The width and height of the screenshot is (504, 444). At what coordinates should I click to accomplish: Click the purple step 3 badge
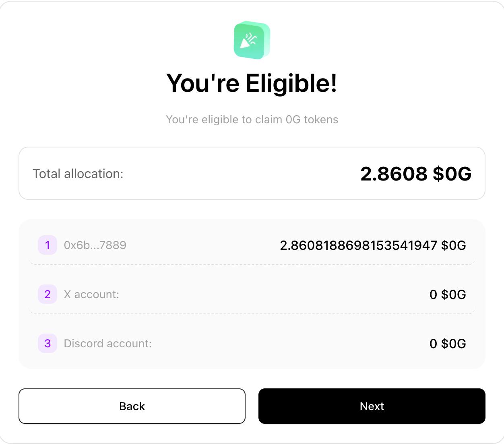click(x=48, y=343)
